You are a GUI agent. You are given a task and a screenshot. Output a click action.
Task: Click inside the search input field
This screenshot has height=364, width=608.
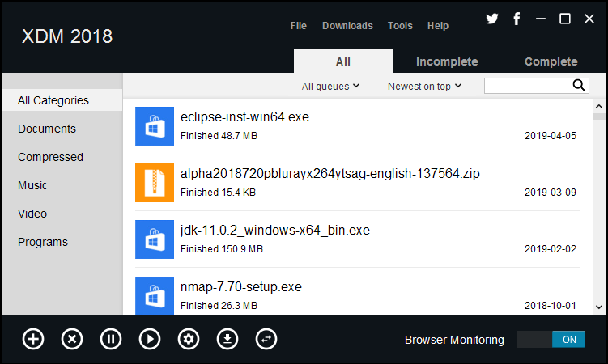[x=528, y=86]
